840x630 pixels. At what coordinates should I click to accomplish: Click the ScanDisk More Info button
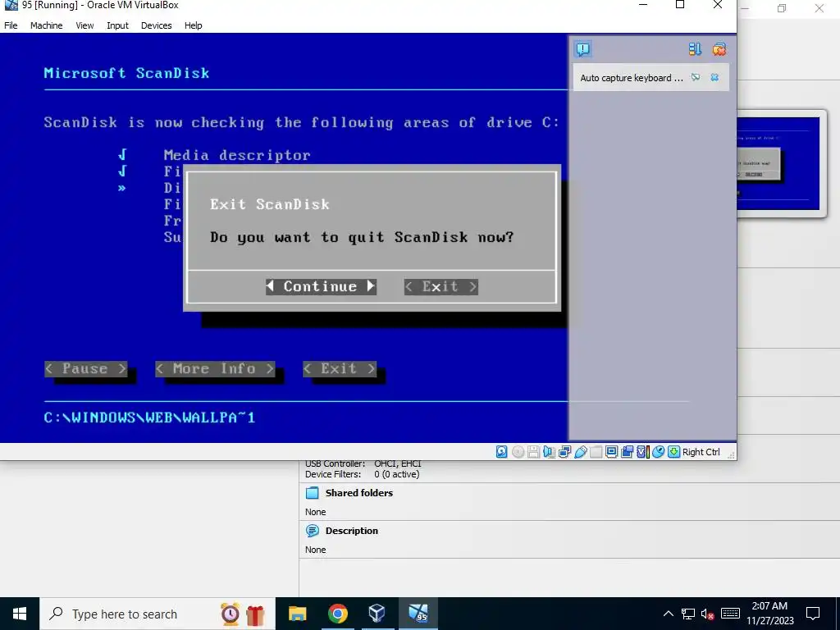(215, 368)
